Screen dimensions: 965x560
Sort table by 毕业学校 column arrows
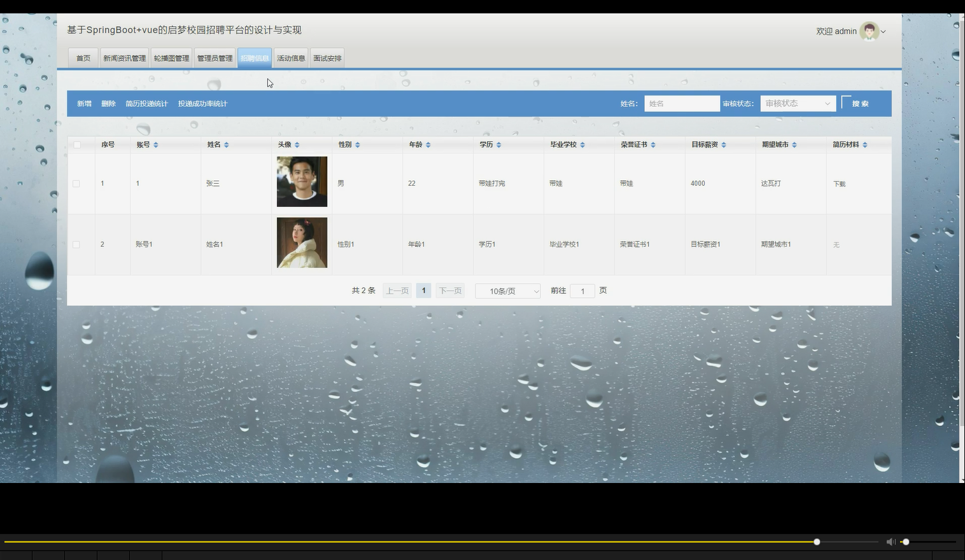pos(582,145)
